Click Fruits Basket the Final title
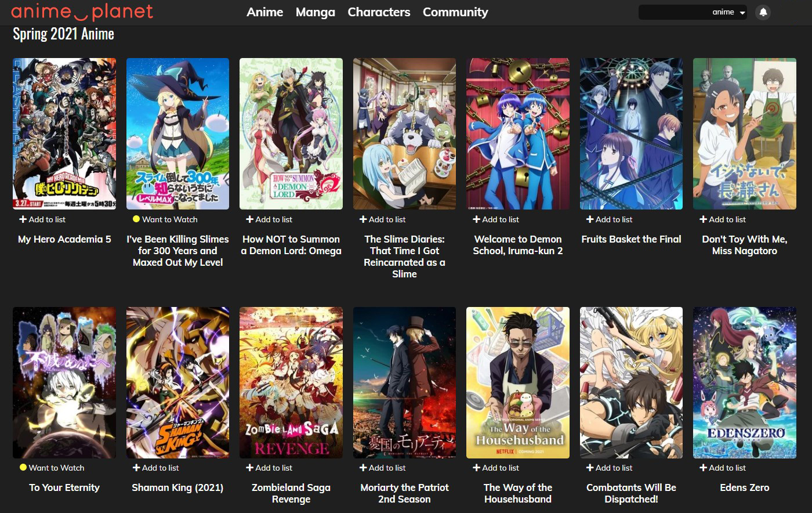 pos(631,239)
